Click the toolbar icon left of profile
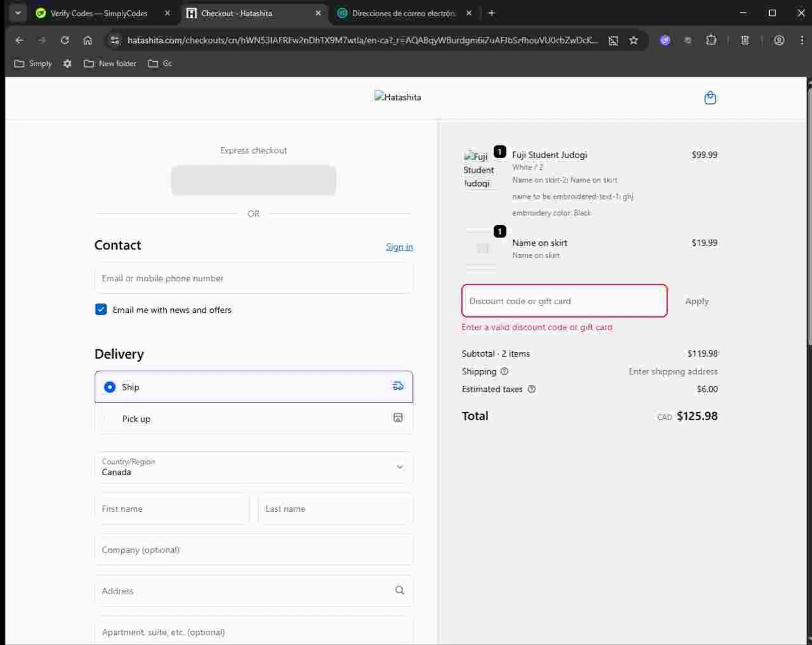Viewport: 812px width, 645px height. tap(745, 40)
